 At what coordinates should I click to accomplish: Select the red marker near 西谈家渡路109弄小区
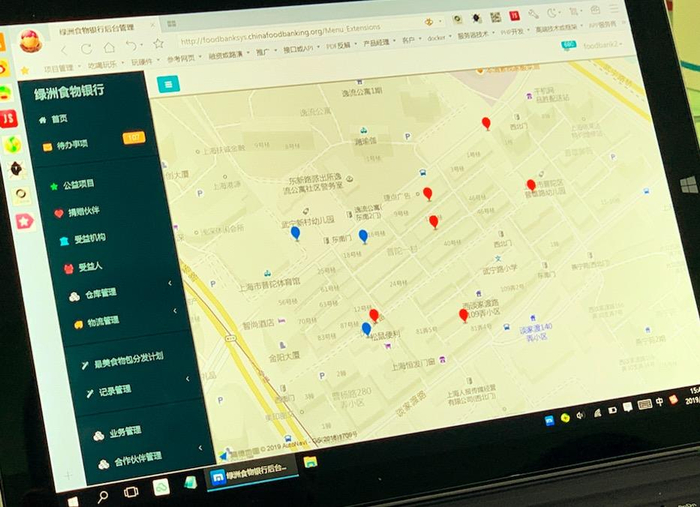point(463,316)
